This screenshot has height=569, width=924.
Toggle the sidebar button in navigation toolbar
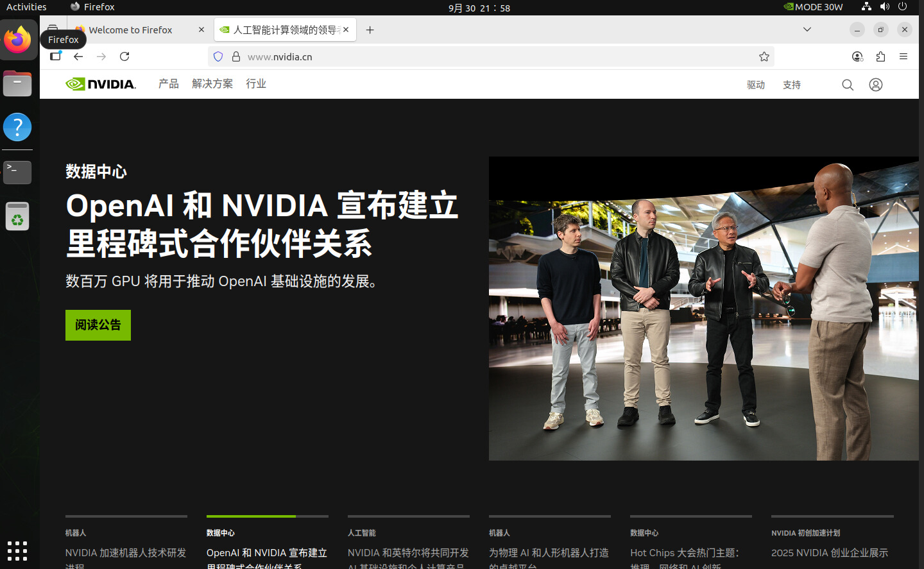(x=56, y=56)
